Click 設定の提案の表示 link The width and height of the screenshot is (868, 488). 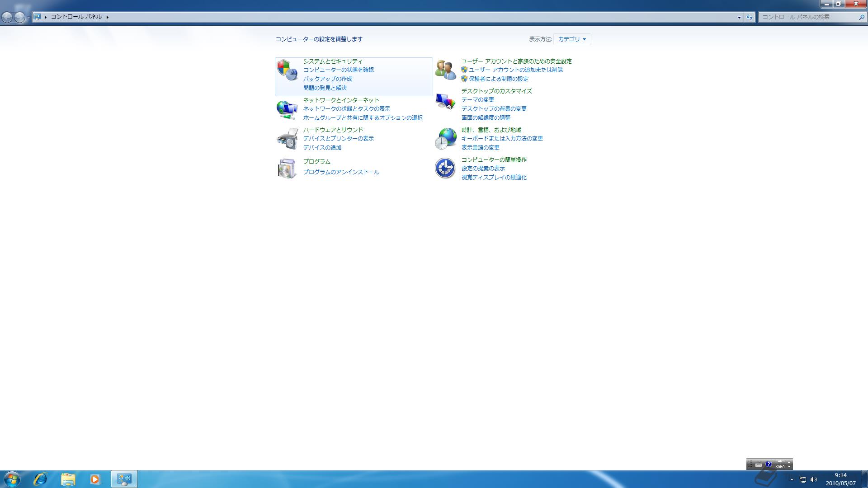pos(483,168)
